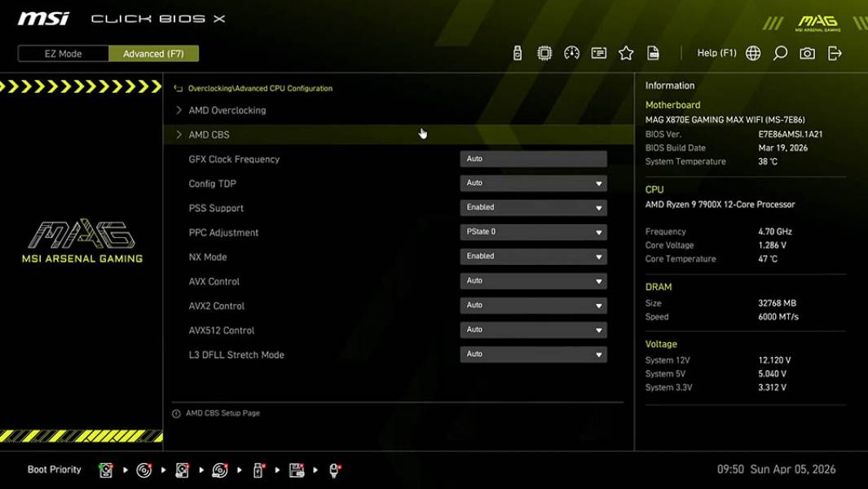Screen dimensions: 868x489
Task: Switch to EZ Mode tab
Action: tap(62, 53)
